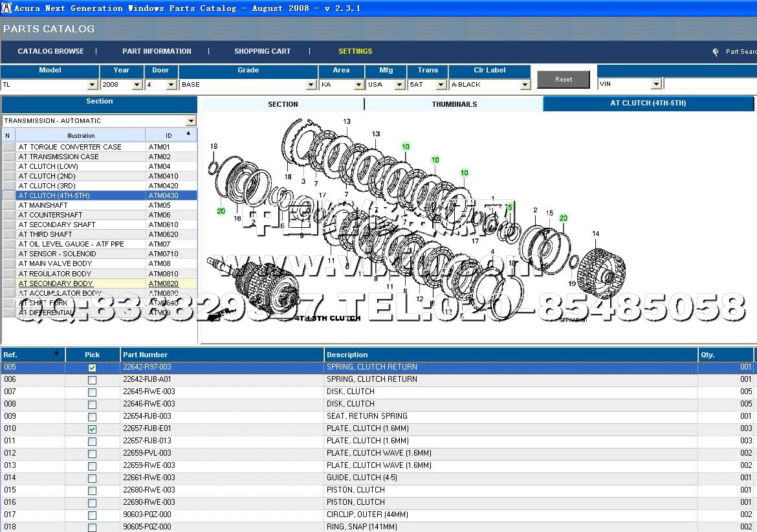This screenshot has height=532, width=757.
Task: Uncheck Pick box for part 22642-R97-003
Action: (92, 368)
